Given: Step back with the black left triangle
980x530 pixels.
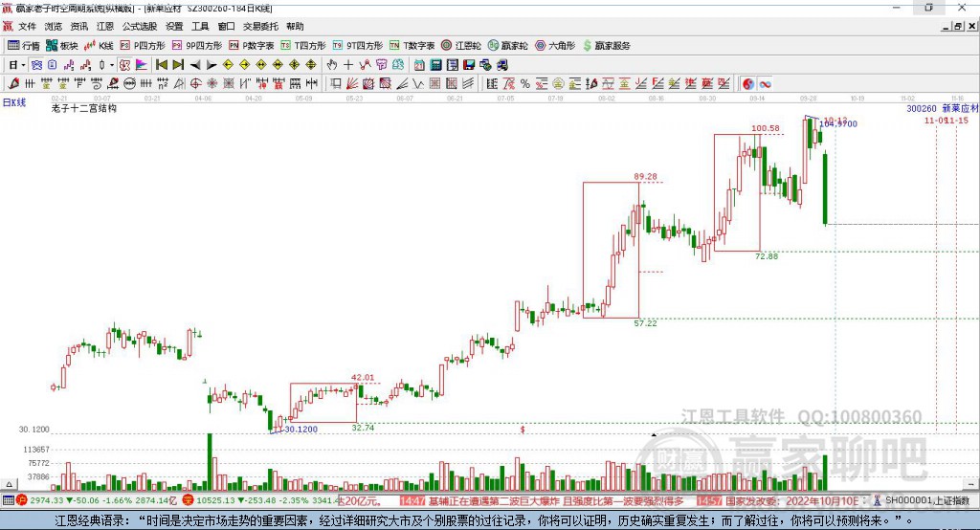Looking at the screenshot, I should 195,65.
